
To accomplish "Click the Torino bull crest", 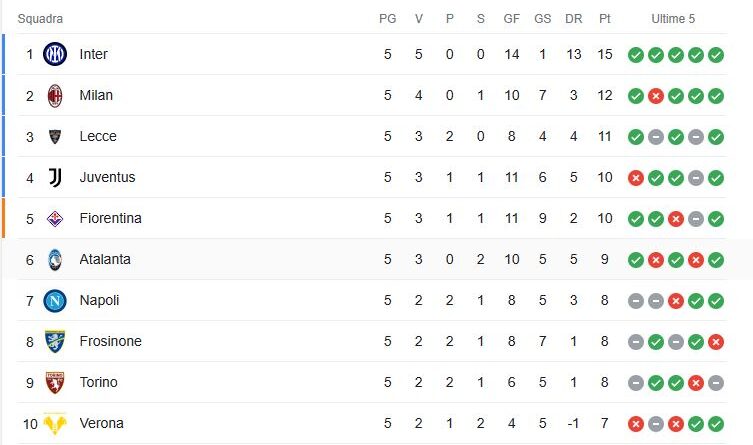I will click(55, 383).
